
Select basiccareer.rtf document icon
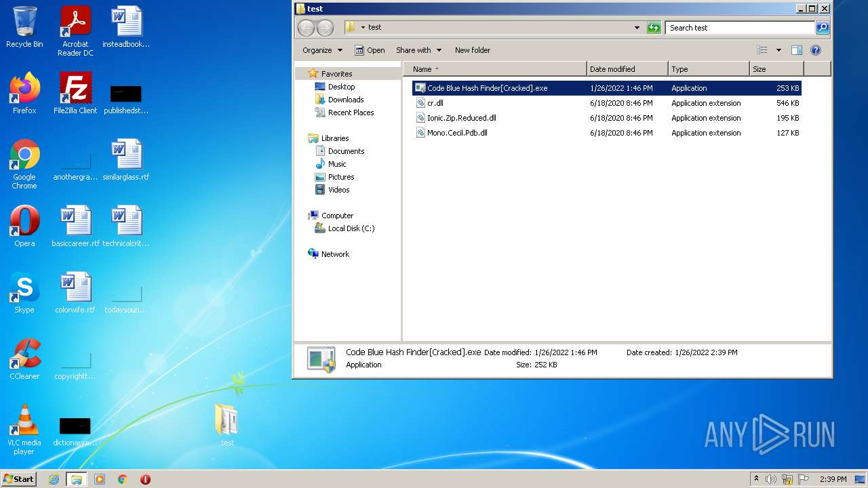point(75,226)
